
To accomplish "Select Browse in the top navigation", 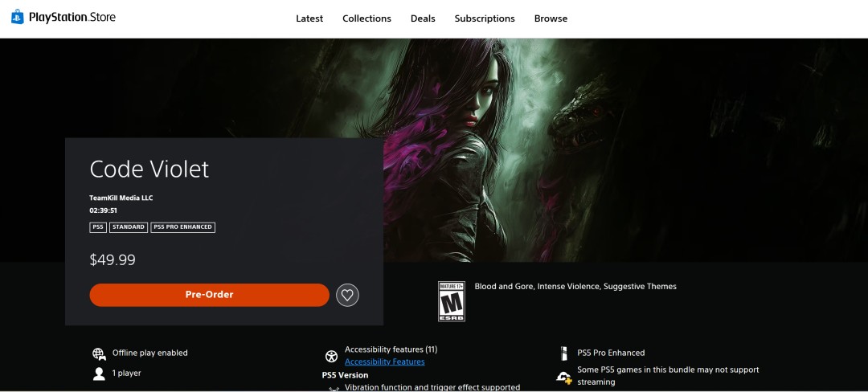I will pyautogui.click(x=551, y=18).
